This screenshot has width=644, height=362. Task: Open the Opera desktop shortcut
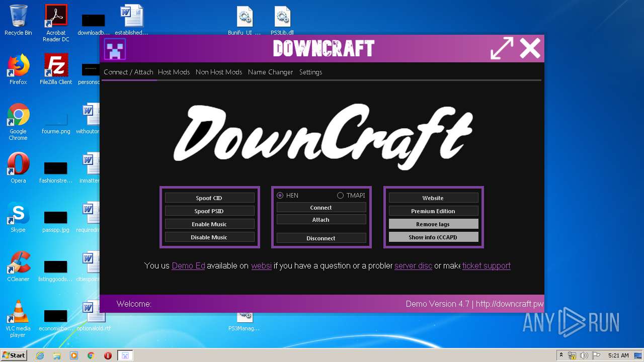pos(18,168)
